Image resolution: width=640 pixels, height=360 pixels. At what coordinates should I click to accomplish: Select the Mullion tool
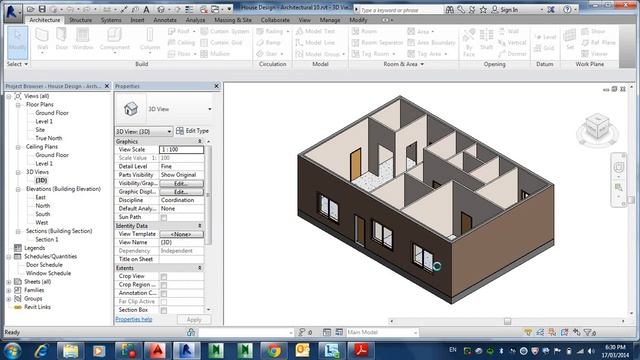tap(215, 54)
